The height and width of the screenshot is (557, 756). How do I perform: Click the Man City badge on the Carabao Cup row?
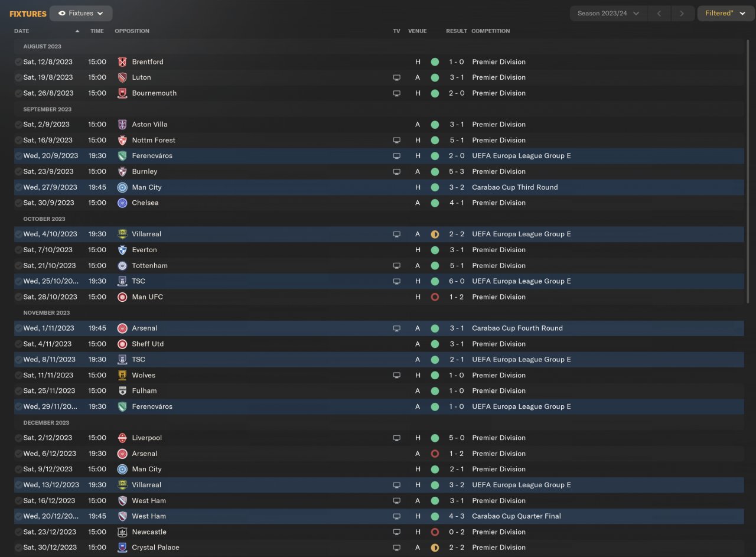coord(122,187)
